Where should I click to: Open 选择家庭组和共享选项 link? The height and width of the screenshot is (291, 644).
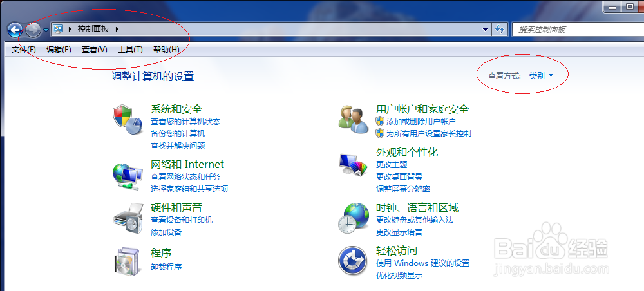point(189,189)
